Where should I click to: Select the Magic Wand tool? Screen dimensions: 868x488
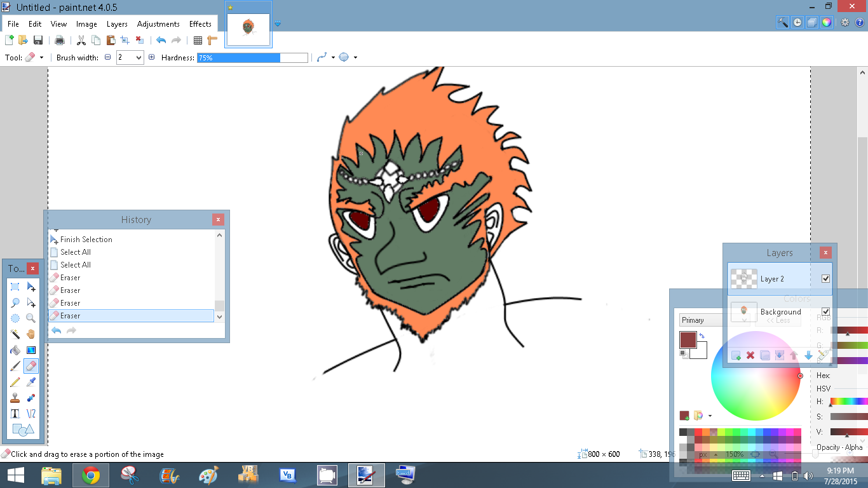pyautogui.click(x=15, y=334)
